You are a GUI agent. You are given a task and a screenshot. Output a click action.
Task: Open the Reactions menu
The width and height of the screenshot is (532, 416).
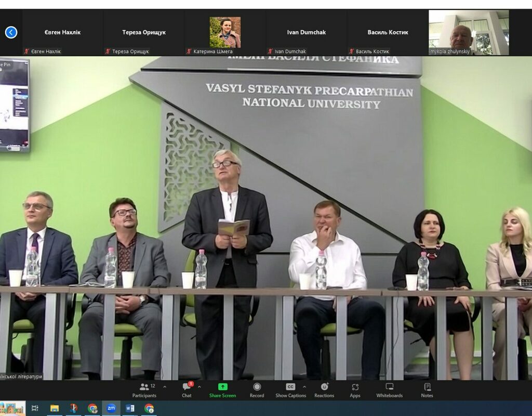click(x=324, y=389)
